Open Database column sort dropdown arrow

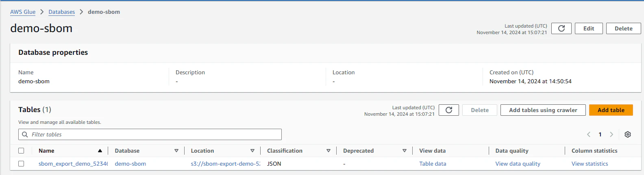click(x=176, y=151)
